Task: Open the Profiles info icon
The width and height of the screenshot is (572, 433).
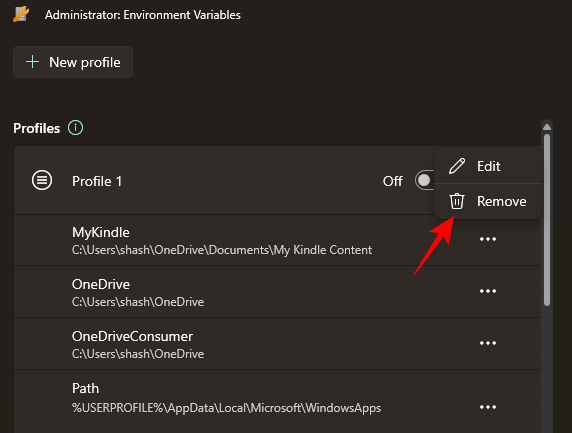Action: tap(76, 128)
